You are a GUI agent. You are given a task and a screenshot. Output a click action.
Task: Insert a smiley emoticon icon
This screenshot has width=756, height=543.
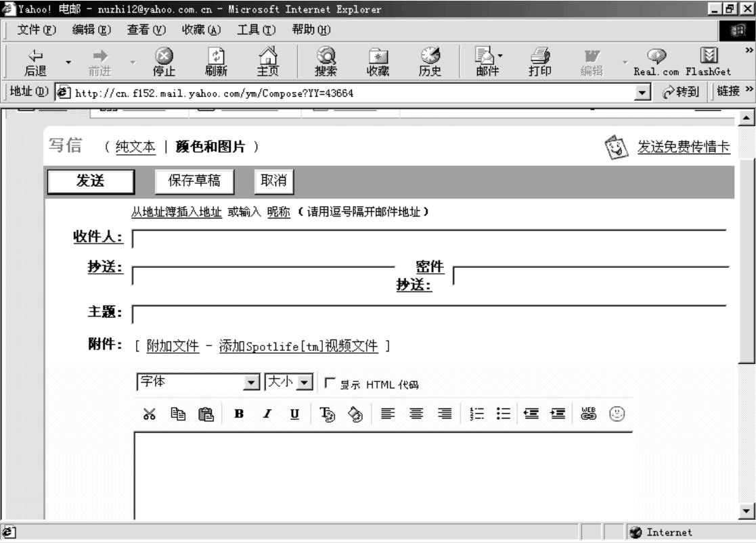point(617,414)
